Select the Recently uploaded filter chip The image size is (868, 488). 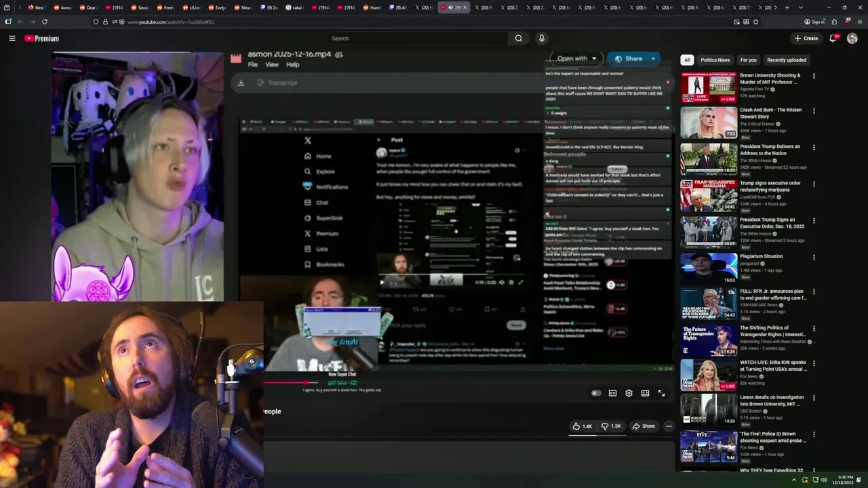(x=787, y=60)
